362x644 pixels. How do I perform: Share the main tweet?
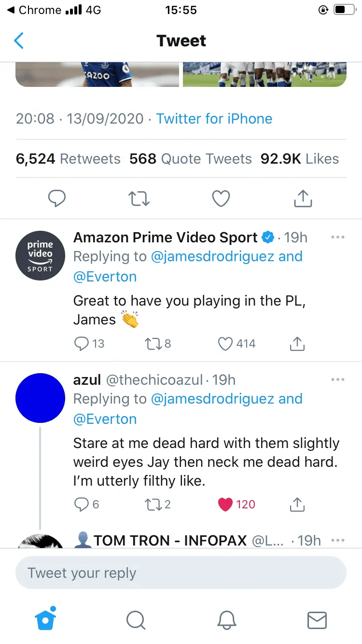303,198
